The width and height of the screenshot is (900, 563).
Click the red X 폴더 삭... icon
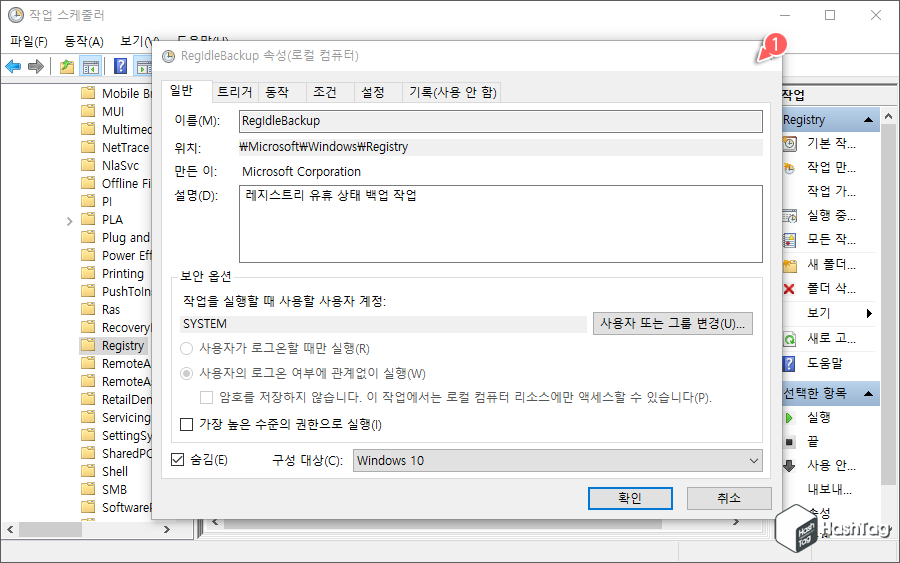pos(790,289)
